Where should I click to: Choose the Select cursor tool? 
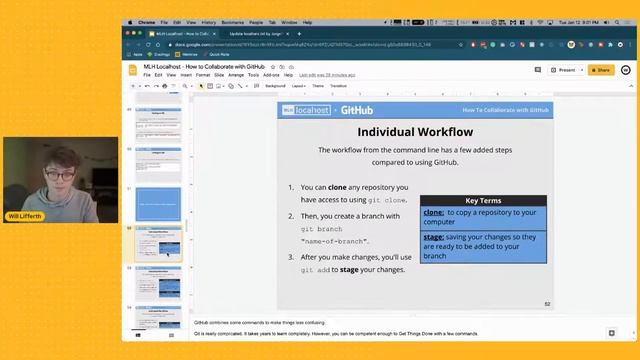[201, 86]
